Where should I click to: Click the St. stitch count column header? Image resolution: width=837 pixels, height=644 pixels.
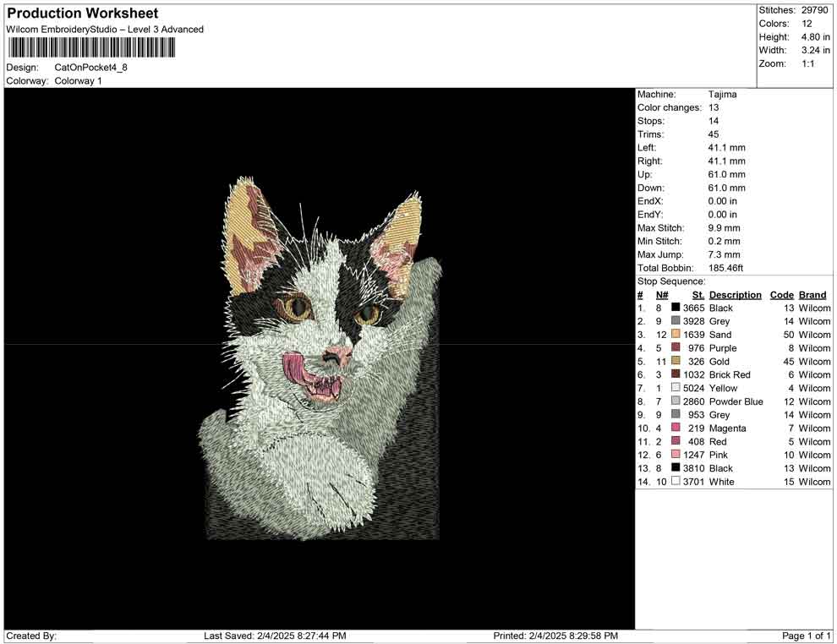(697, 295)
